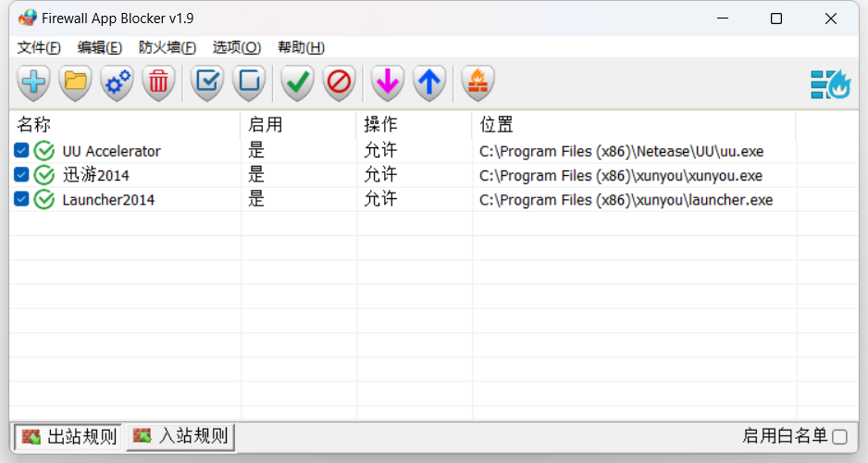
Task: Sort by the 启用 column header
Action: coord(298,125)
